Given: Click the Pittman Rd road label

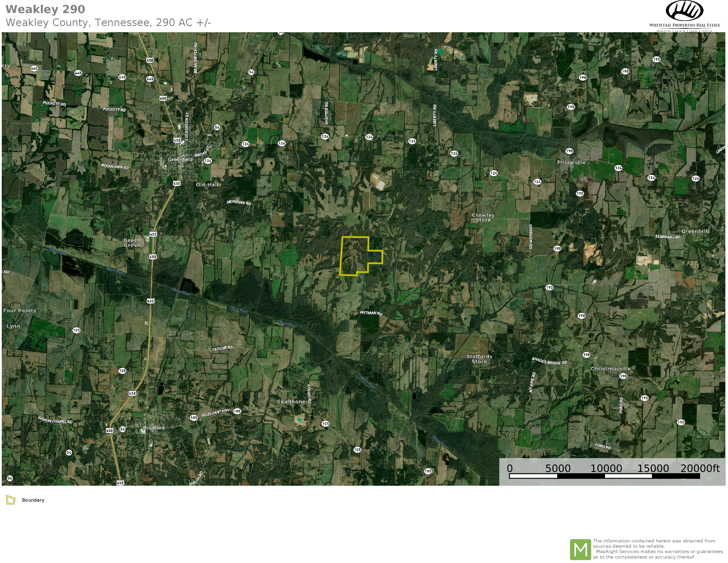Looking at the screenshot, I should click(371, 313).
